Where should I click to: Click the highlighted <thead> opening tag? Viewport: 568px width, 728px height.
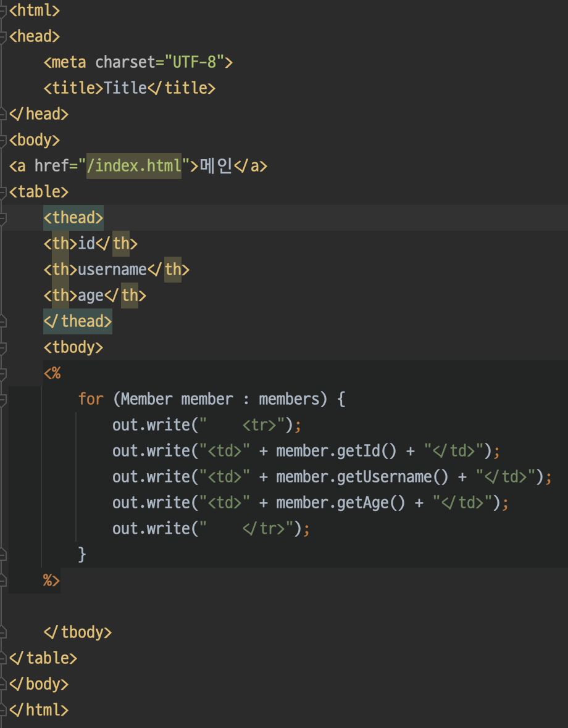(73, 218)
